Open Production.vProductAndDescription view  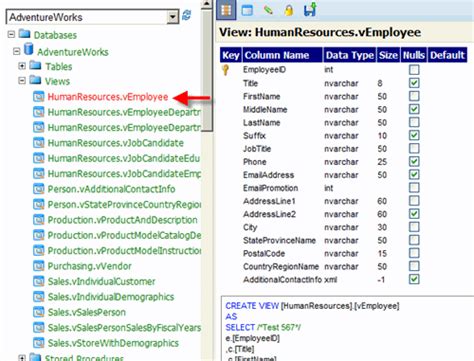tap(122, 220)
